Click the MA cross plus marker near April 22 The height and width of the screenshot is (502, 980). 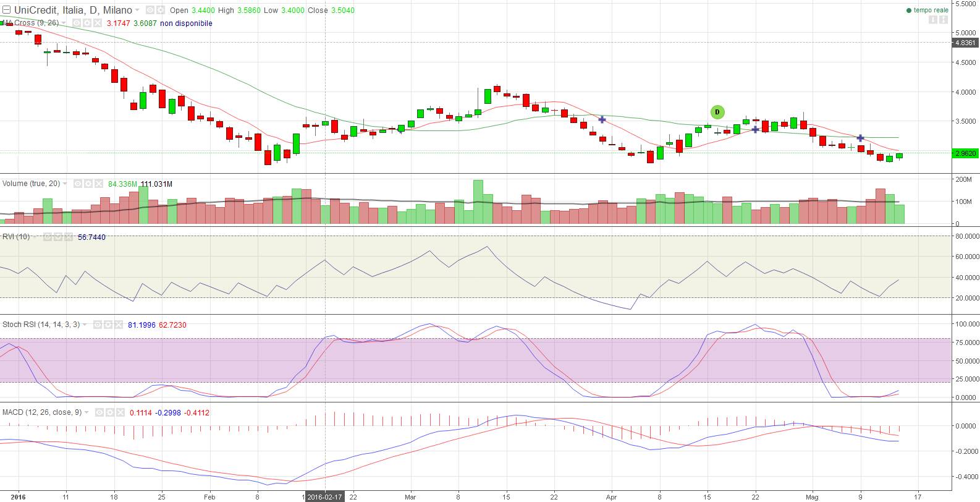755,129
